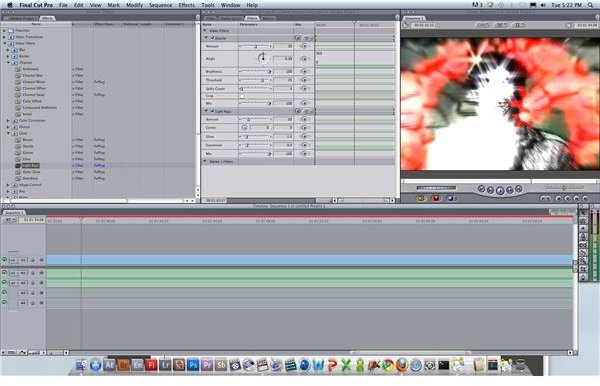
Task: Click the yellow Insert edit button in Canvas
Action: pos(421,198)
